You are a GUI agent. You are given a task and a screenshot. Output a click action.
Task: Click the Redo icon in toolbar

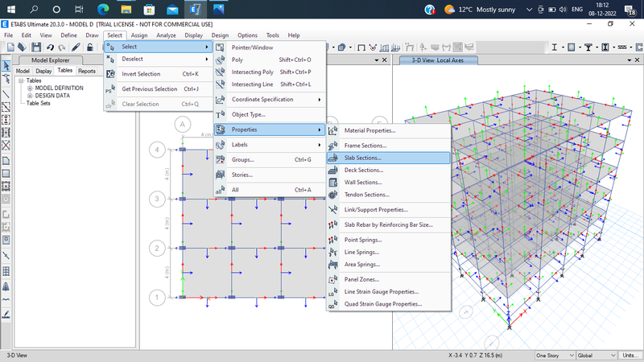[x=62, y=47]
